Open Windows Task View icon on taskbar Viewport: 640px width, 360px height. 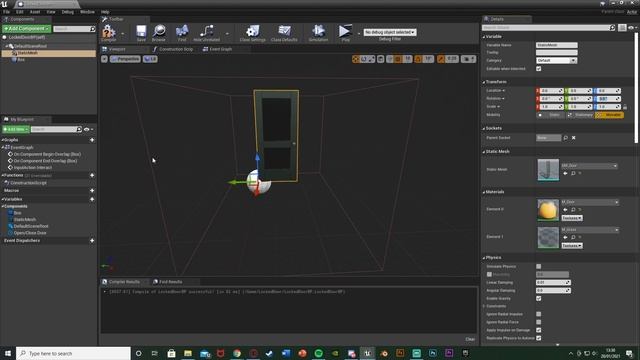coord(155,353)
